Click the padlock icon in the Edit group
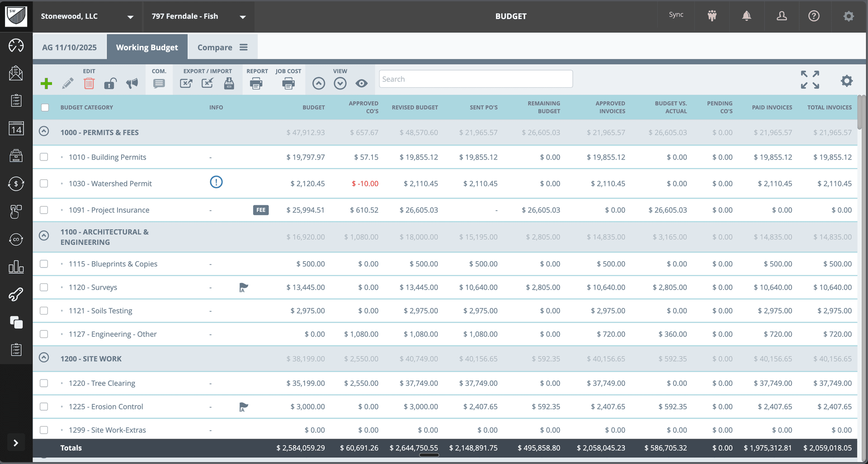The height and width of the screenshot is (464, 868). point(110,83)
